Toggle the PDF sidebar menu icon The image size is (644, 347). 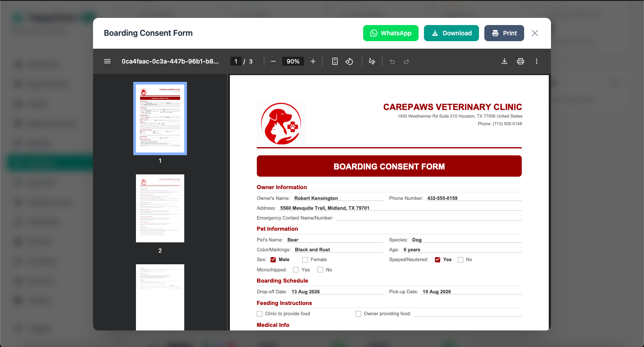pos(107,61)
